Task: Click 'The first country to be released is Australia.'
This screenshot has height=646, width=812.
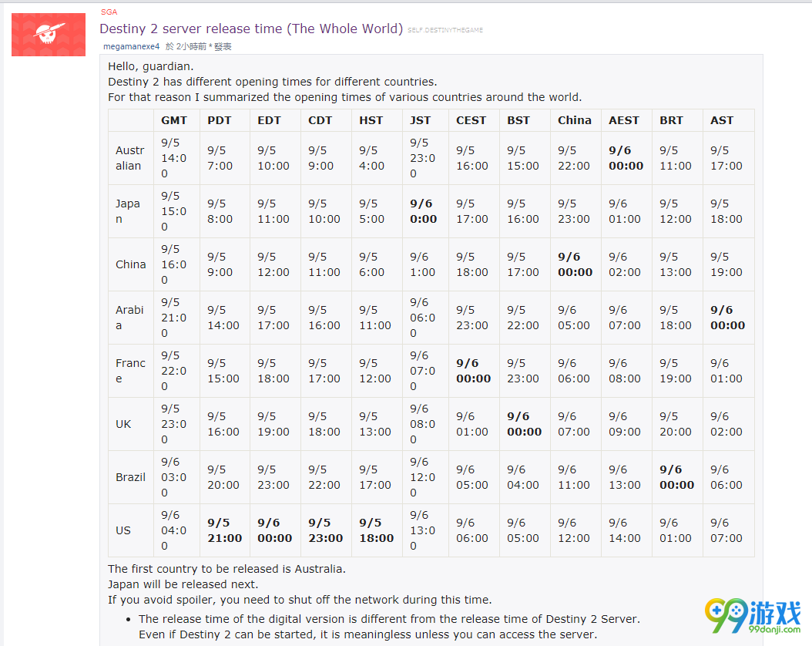Action: coord(226,569)
